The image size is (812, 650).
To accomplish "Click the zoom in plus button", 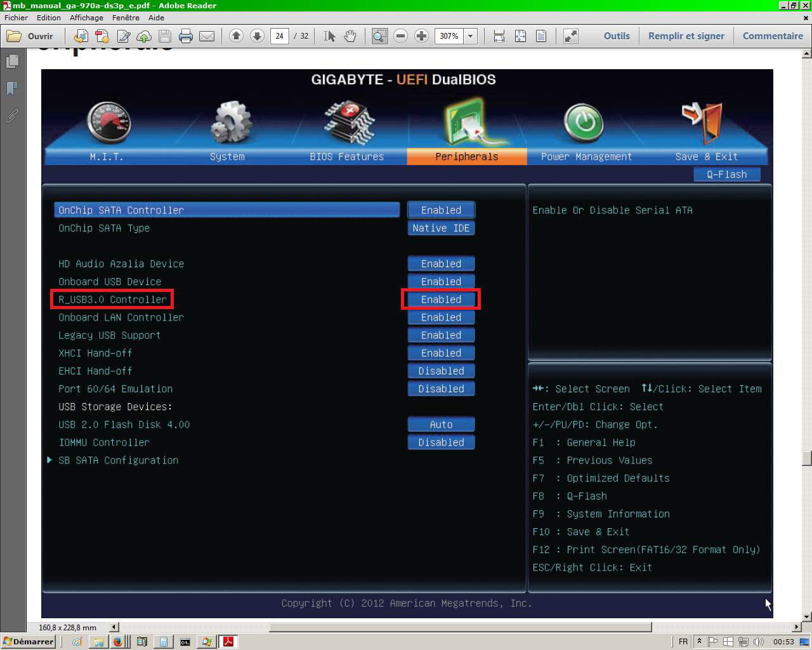I will (421, 36).
